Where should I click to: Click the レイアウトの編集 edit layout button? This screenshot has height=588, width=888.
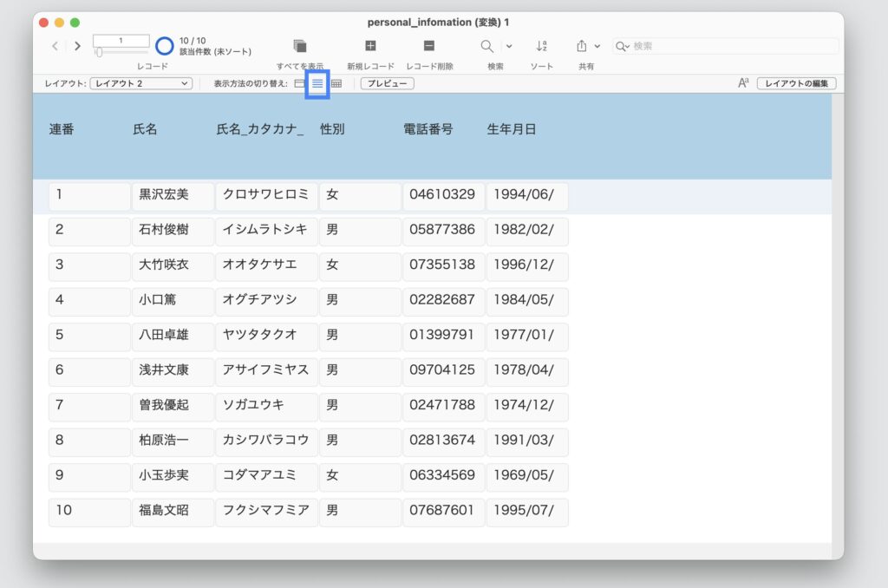click(796, 82)
